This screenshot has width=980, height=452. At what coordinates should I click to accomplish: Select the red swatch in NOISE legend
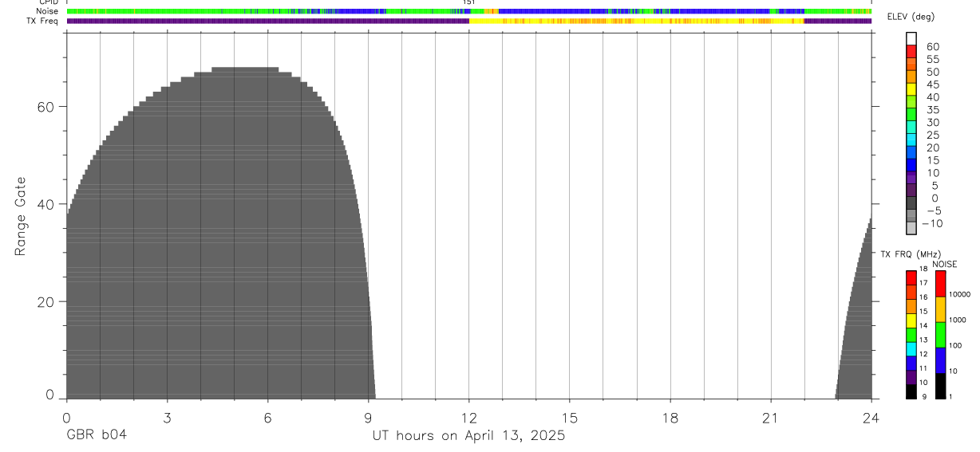[940, 284]
